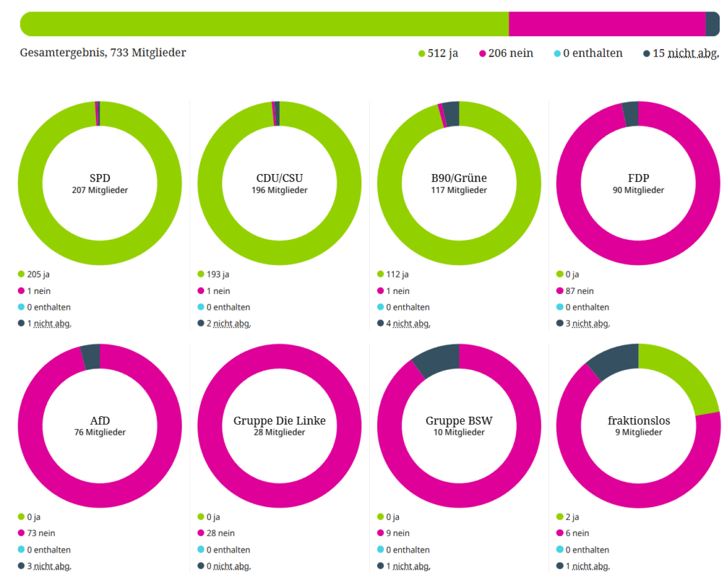727x588 pixels.
Task: Click the green 'ja' segment of the overall result bar
Action: pyautogui.click(x=264, y=24)
